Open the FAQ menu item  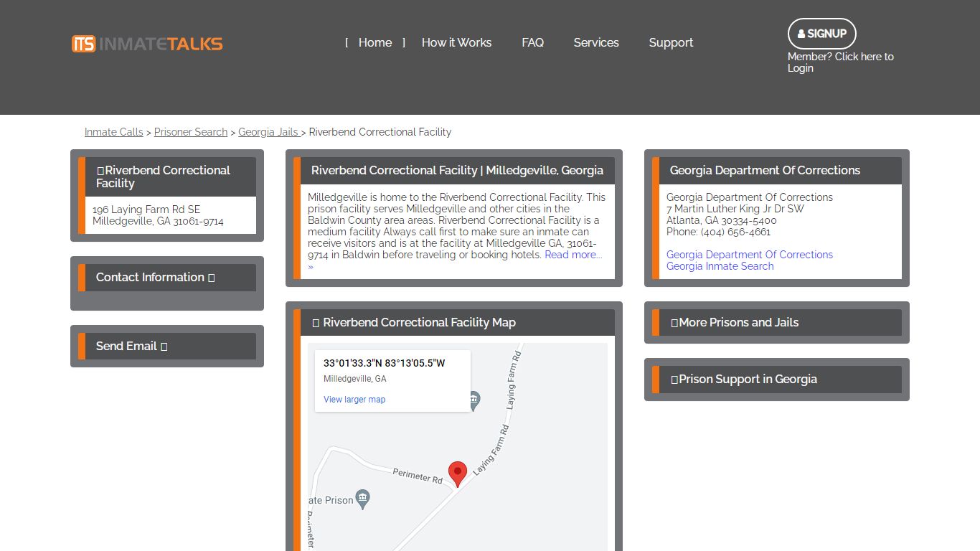pyautogui.click(x=532, y=42)
